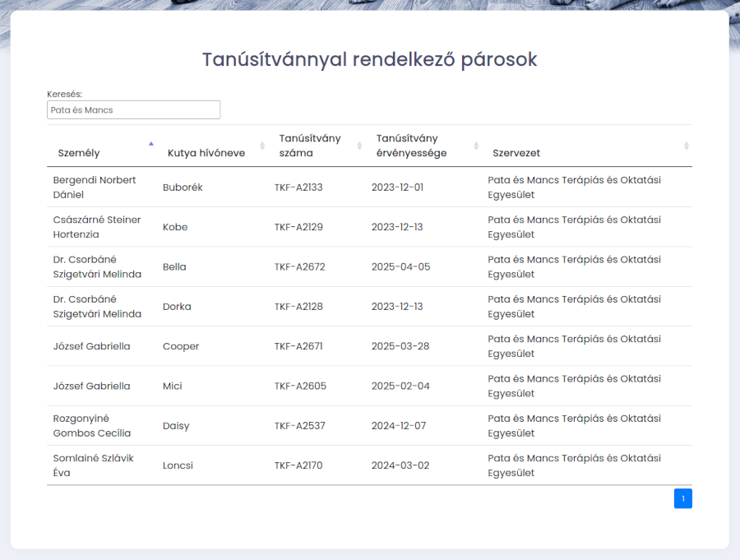Click organization cell in Loncsi row
Screen dimensions: 740x560
[587, 465]
